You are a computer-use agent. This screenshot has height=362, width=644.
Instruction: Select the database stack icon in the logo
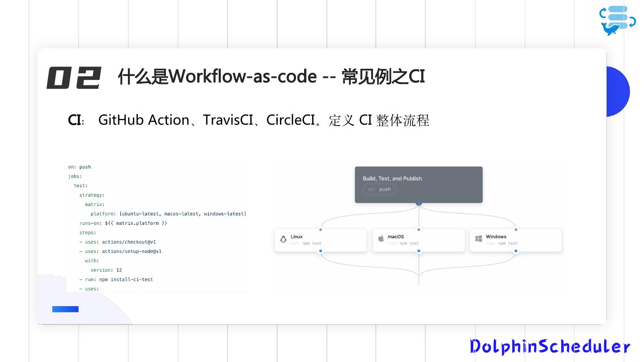[x=618, y=17]
